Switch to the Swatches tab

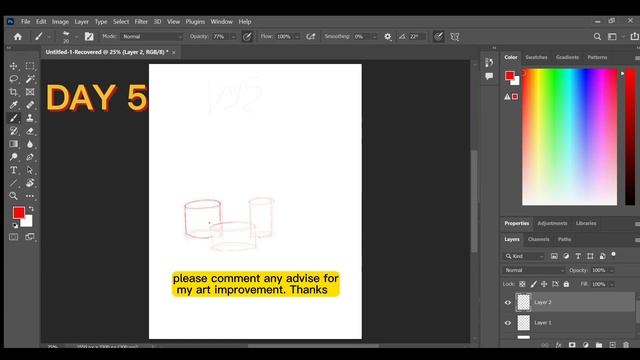coord(536,58)
